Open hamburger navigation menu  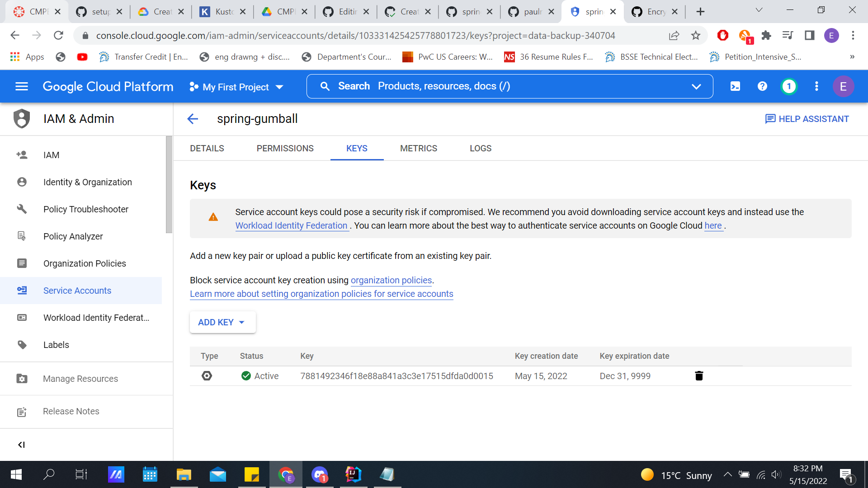(x=22, y=86)
